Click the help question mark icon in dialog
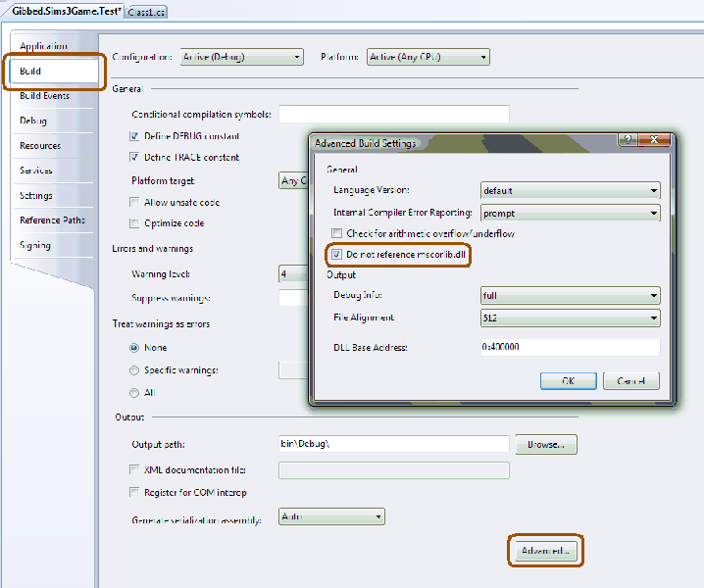Viewport: 704px width, 588px height. coord(627,141)
